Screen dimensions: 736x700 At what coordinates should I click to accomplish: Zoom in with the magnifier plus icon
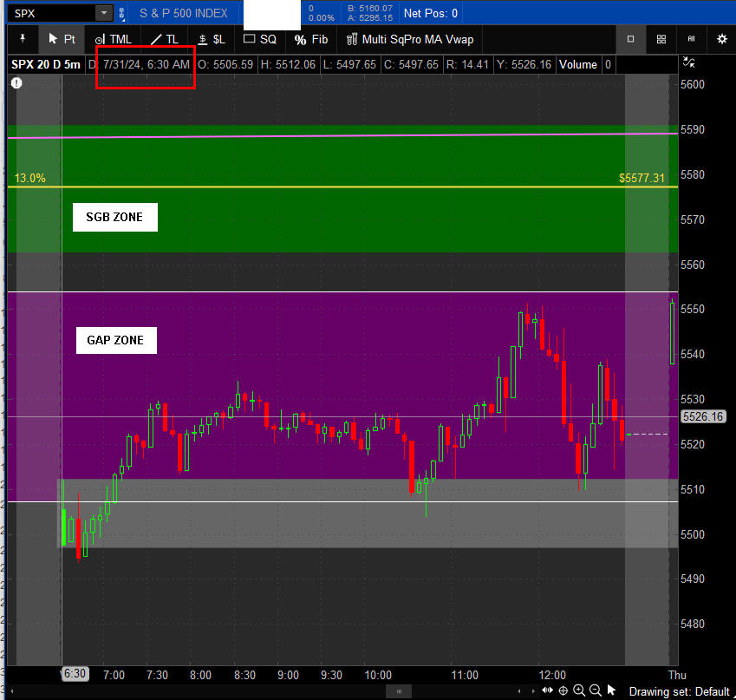pyautogui.click(x=579, y=690)
